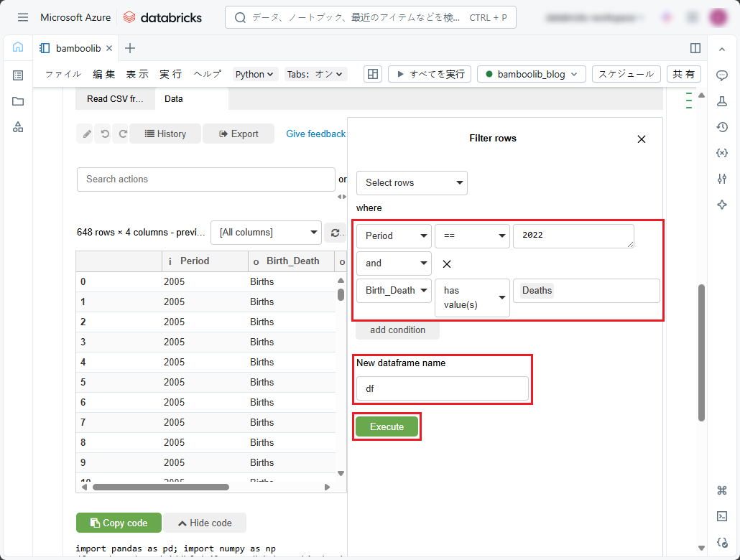This screenshot has height=560, width=740.
Task: Open the version history icon in right sidebar
Action: click(x=722, y=127)
